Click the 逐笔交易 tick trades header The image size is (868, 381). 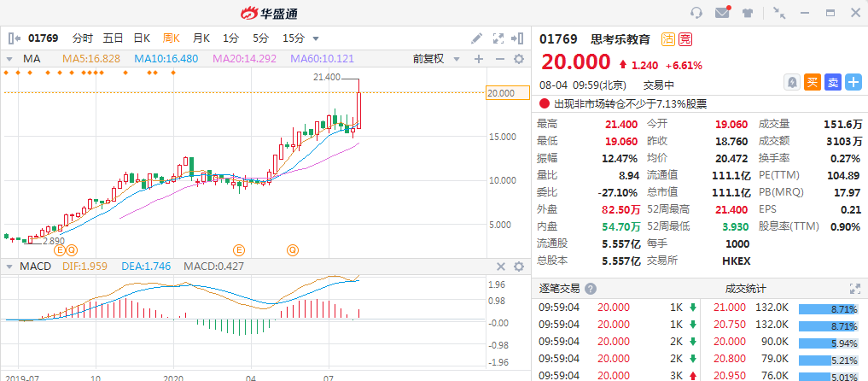pos(559,289)
